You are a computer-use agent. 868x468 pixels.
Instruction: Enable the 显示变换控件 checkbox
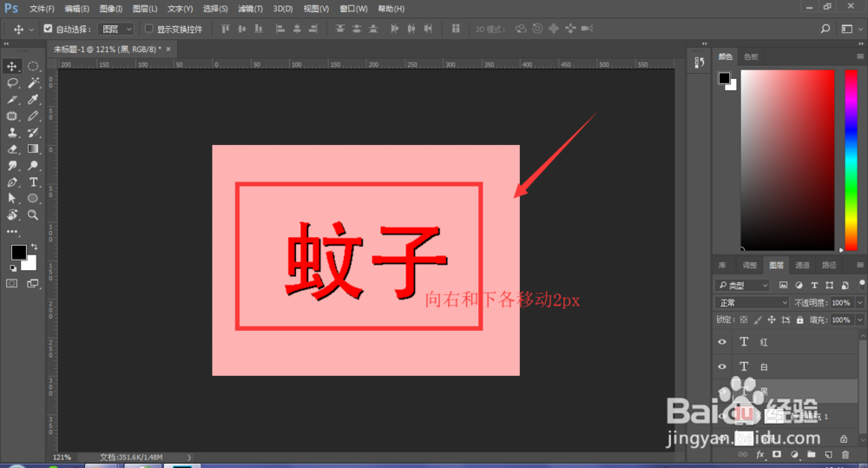click(x=149, y=29)
